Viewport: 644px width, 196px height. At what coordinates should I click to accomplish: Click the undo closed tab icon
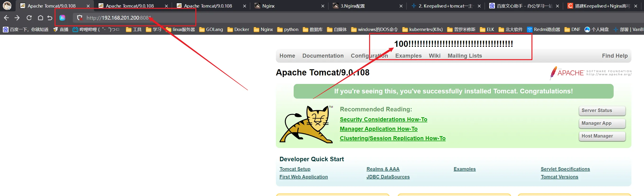(x=50, y=18)
